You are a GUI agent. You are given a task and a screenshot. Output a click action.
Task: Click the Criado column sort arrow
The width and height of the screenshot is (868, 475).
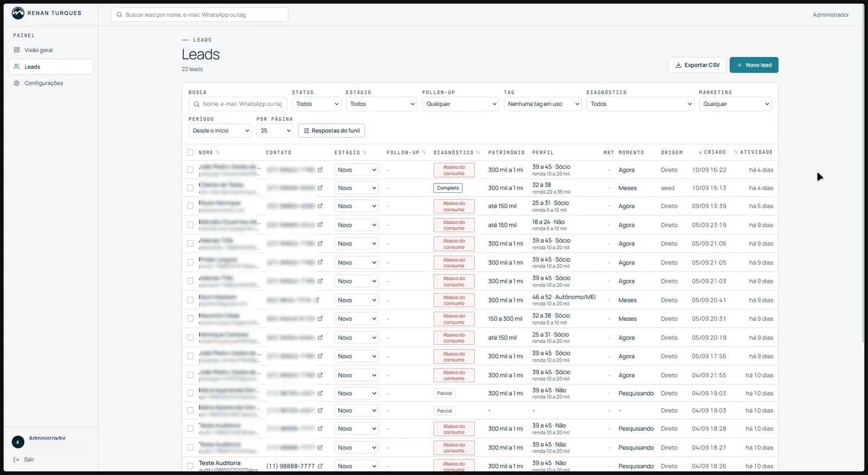(700, 153)
